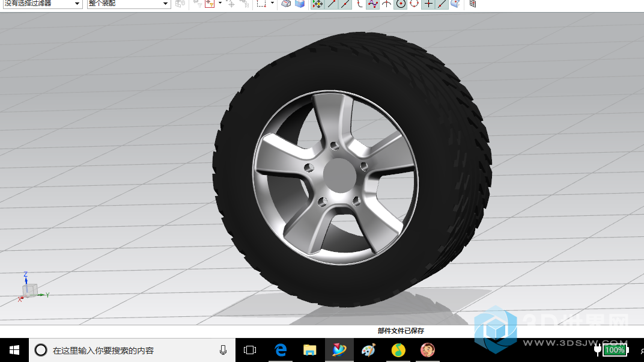Click the red selection-with-filter icon

[210, 4]
